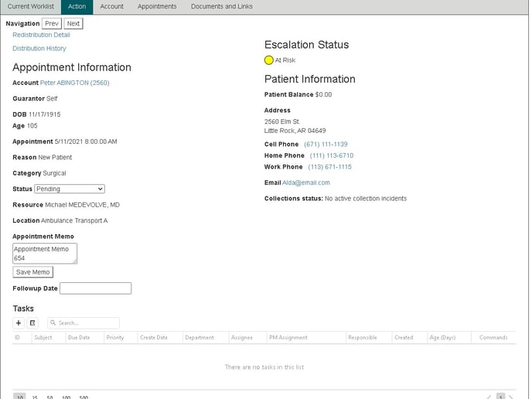
Task: Click the yellow At Risk status indicator
Action: [x=269, y=60]
